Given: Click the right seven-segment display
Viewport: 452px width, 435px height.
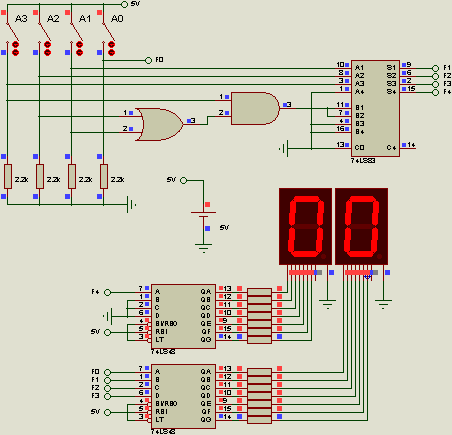Looking at the screenshot, I should click(x=361, y=226).
